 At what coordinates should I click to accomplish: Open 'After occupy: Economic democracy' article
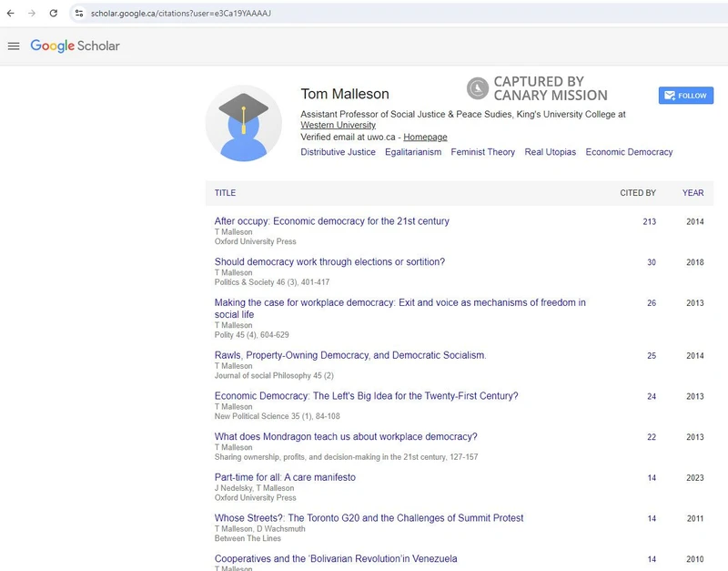point(331,221)
